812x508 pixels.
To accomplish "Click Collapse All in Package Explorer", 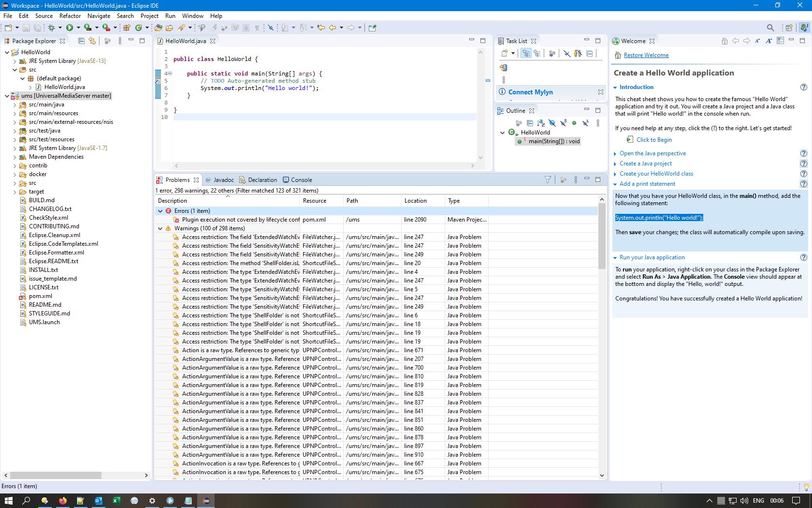I will point(81,41).
